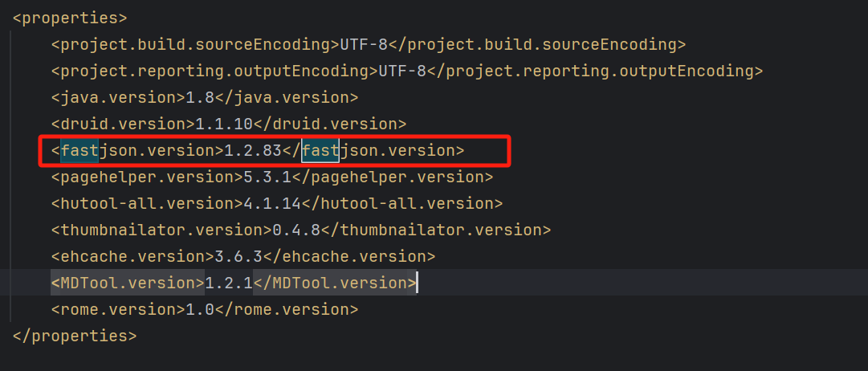Click the hutool-all version value 4.1.14

tap(272, 203)
